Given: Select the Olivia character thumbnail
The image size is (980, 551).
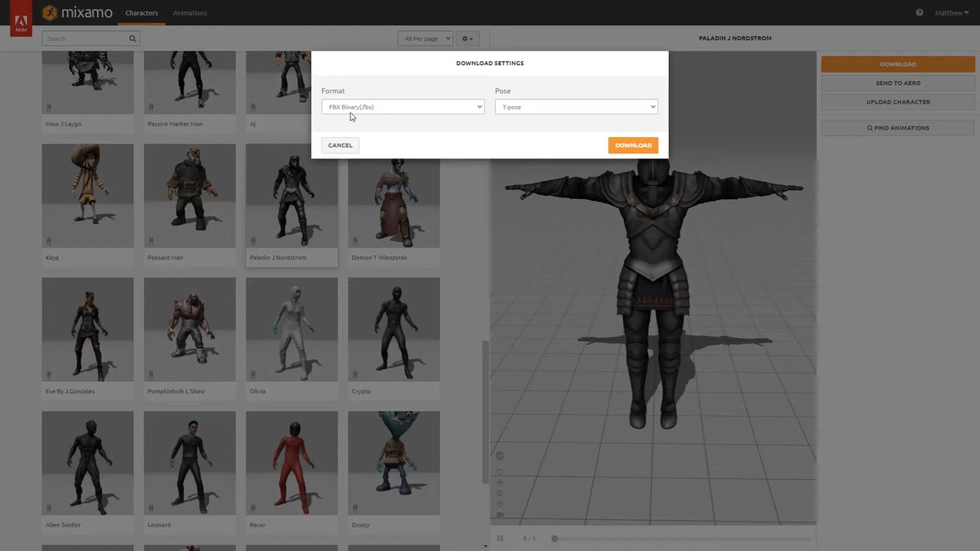Looking at the screenshot, I should coord(292,330).
